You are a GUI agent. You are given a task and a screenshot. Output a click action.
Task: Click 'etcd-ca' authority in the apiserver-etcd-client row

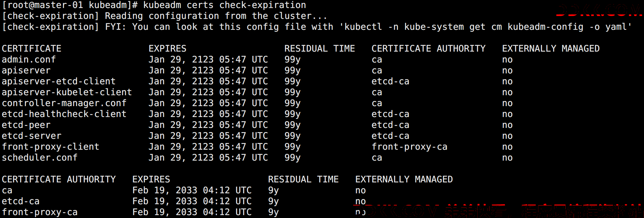point(390,81)
